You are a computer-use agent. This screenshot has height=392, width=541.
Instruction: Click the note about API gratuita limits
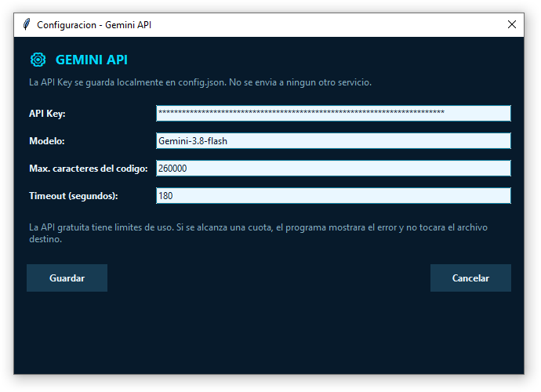pos(258,233)
